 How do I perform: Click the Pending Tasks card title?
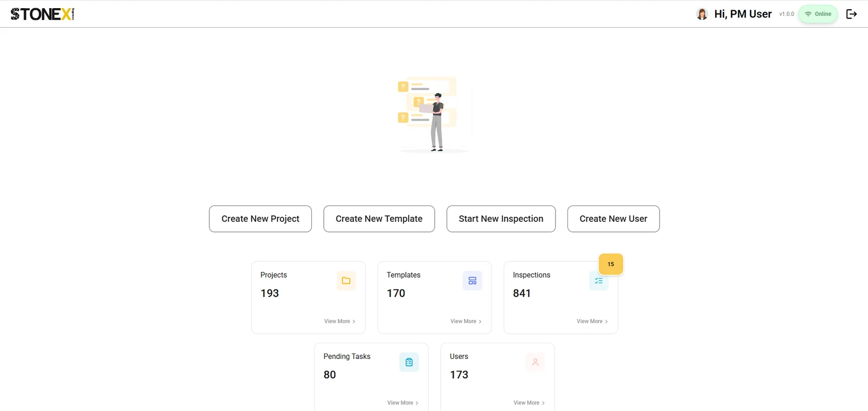click(347, 356)
